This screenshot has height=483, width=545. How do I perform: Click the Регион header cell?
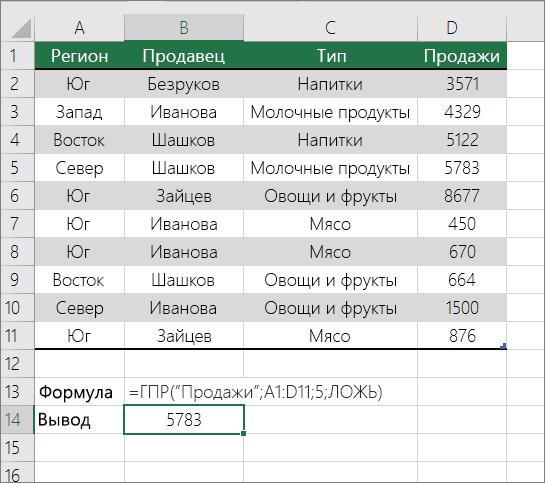[x=79, y=56]
